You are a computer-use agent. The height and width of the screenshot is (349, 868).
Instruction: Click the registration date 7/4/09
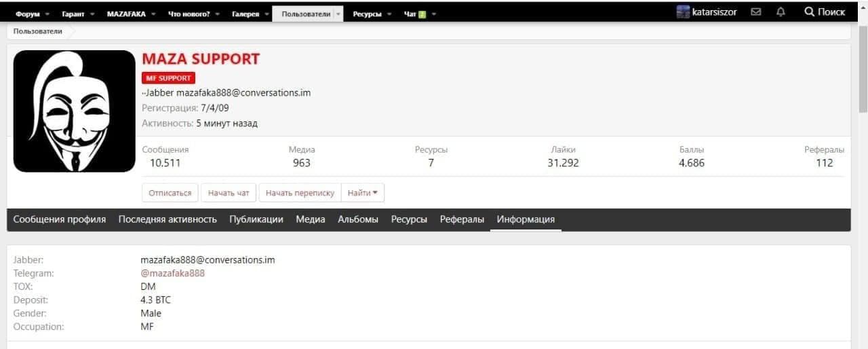[215, 108]
